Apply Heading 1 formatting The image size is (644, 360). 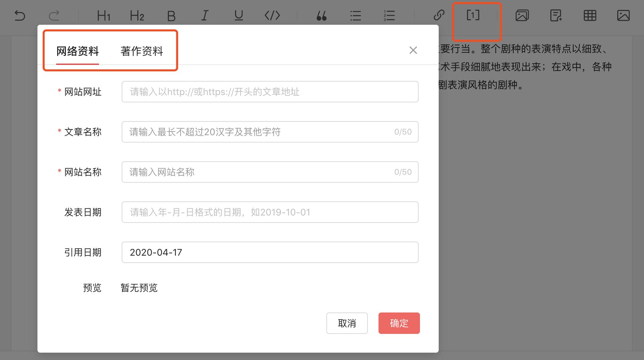tap(103, 16)
